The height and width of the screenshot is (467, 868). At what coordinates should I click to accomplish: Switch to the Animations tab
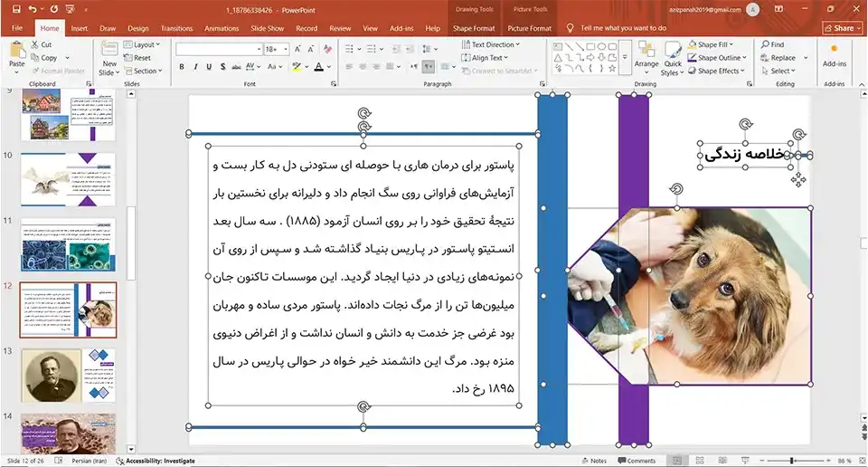tap(222, 28)
